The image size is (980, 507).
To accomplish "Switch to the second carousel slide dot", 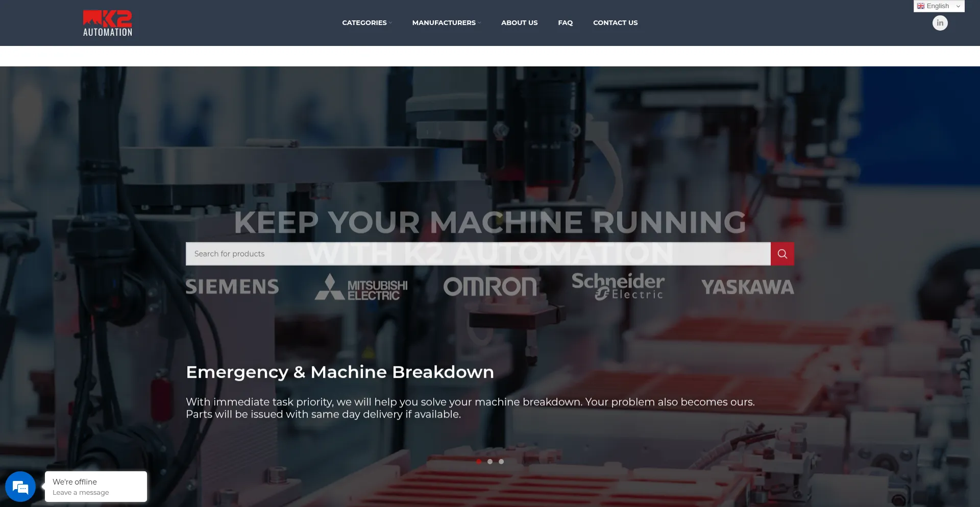I will [x=490, y=462].
